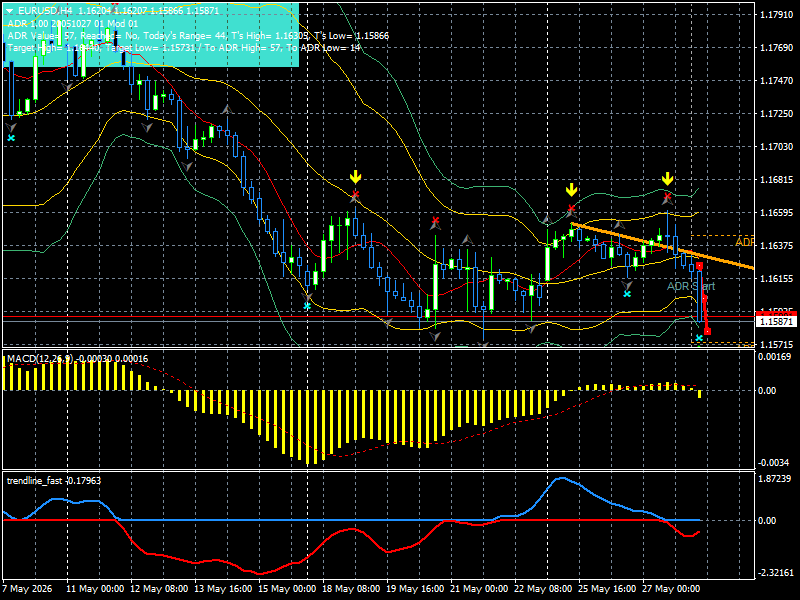The width and height of the screenshot is (800, 600).
Task: Click the yellow down arrow above the 22 May peak
Action: (x=571, y=190)
